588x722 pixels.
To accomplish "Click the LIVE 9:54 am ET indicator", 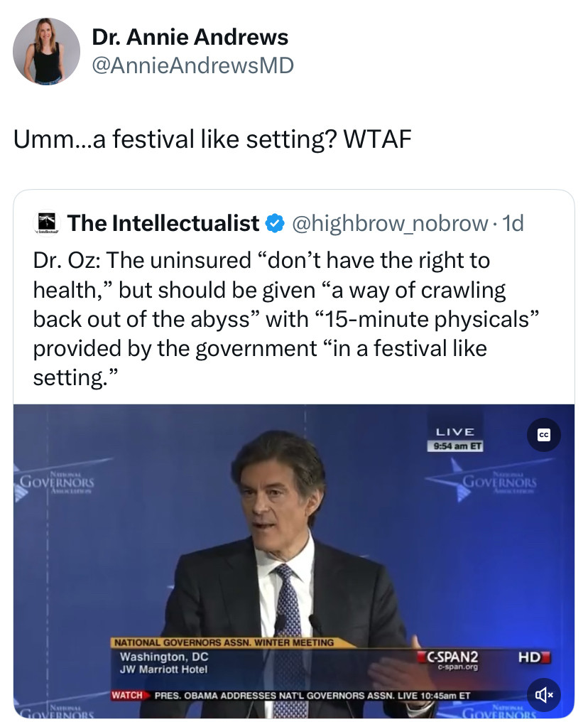I will tap(455, 439).
